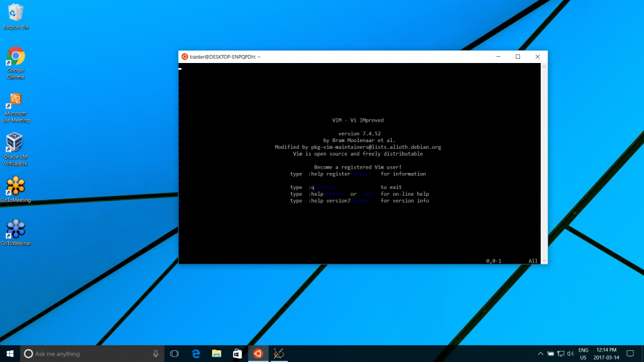Open Microsoft Edge from taskbar
The image size is (644, 362).
pyautogui.click(x=196, y=354)
